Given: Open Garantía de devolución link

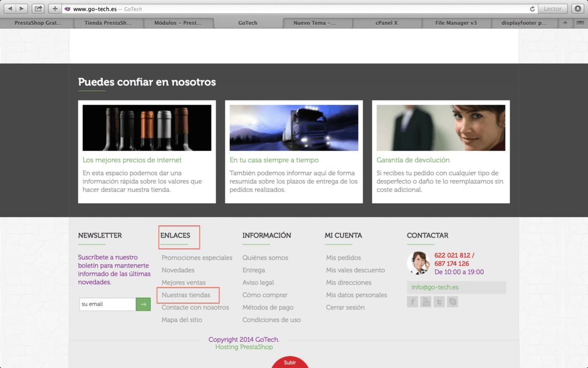Looking at the screenshot, I should 413,160.
